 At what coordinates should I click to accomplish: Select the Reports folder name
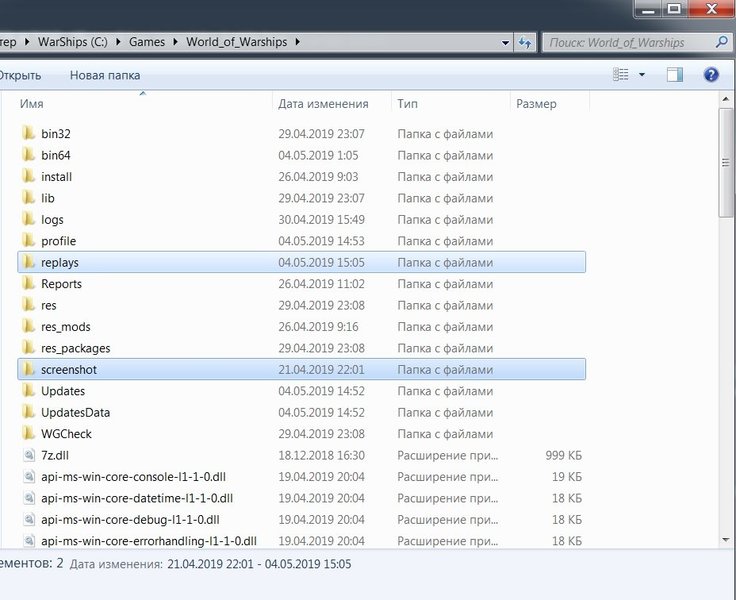61,284
